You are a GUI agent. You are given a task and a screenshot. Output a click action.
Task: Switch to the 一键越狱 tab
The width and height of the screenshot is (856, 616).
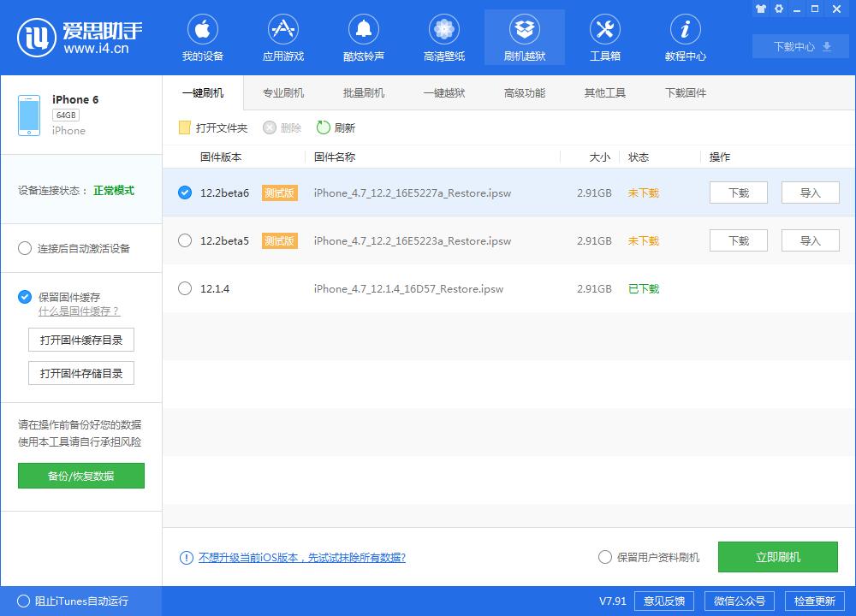click(443, 92)
